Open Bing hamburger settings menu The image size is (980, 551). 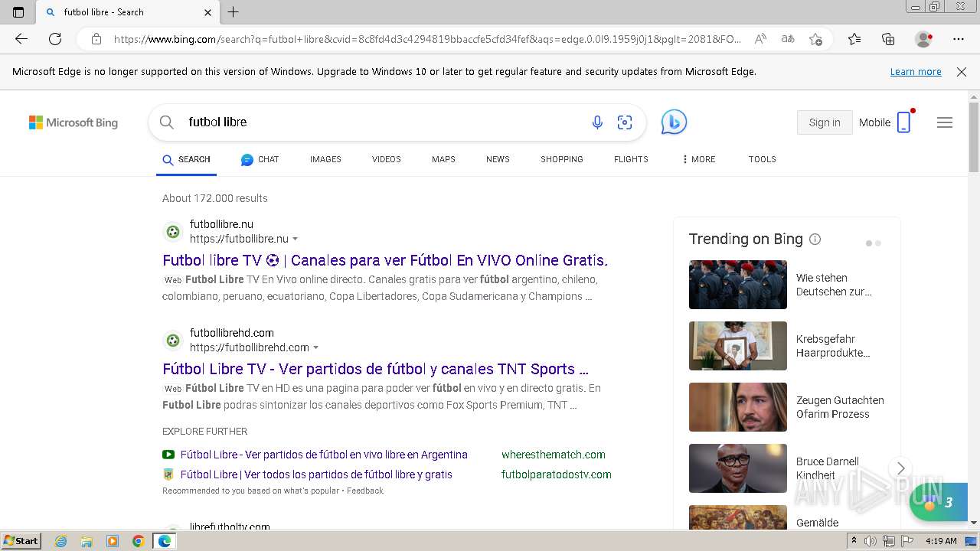pyautogui.click(x=945, y=122)
